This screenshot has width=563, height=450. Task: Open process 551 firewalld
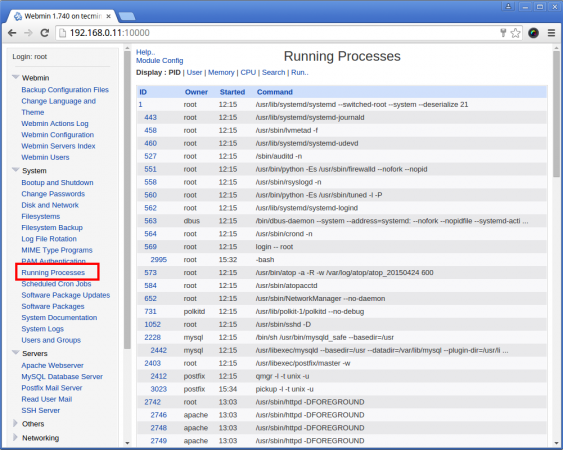[150, 169]
